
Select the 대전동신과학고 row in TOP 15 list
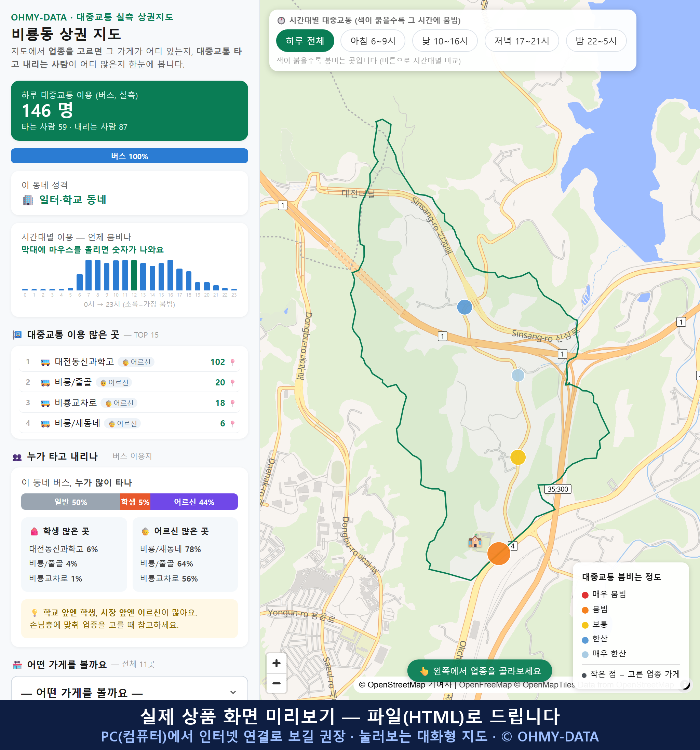click(130, 362)
